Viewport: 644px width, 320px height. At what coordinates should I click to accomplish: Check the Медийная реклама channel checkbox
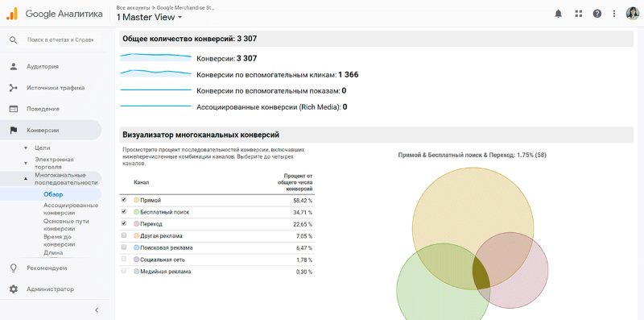[x=124, y=272]
